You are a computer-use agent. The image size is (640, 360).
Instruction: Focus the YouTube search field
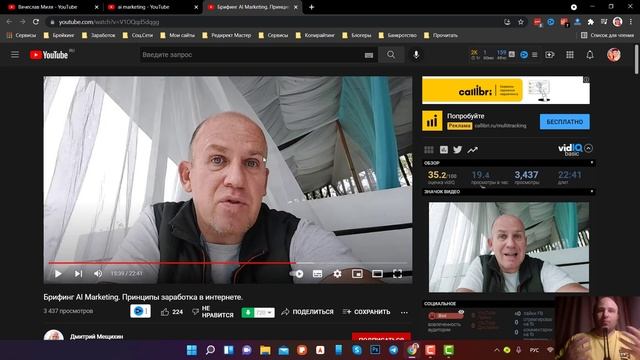pyautogui.click(x=250, y=55)
